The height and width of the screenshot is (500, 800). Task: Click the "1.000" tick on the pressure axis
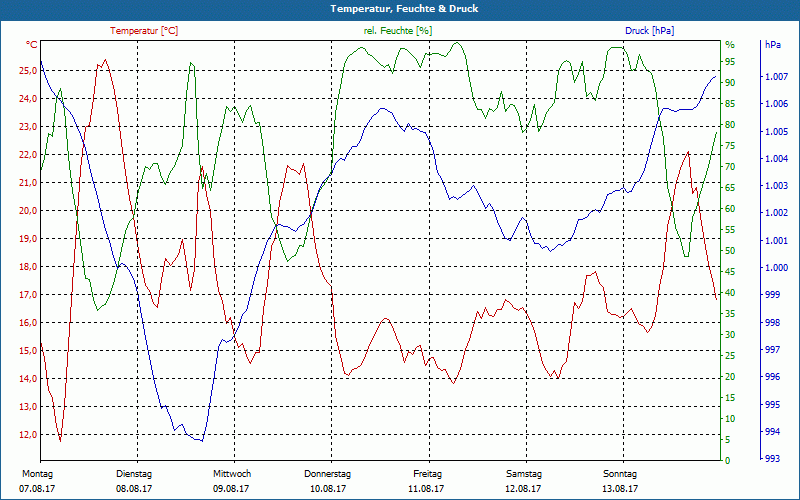click(x=777, y=268)
